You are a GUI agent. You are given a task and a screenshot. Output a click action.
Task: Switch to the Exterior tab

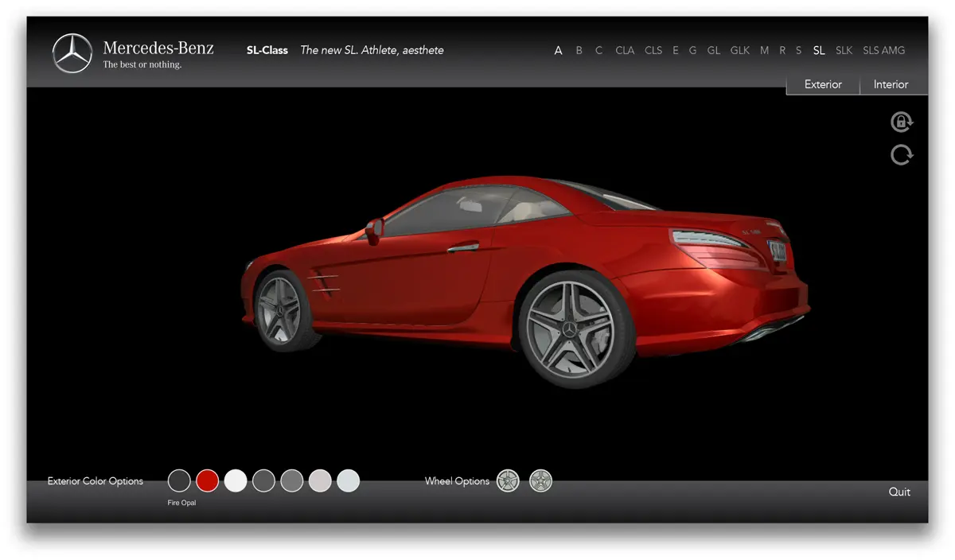tap(823, 84)
